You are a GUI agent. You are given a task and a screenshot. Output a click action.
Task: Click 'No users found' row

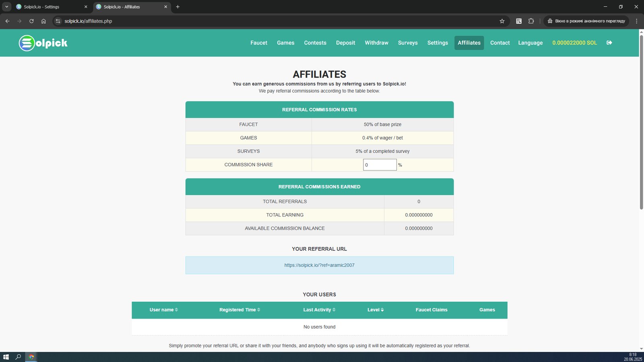pyautogui.click(x=320, y=327)
